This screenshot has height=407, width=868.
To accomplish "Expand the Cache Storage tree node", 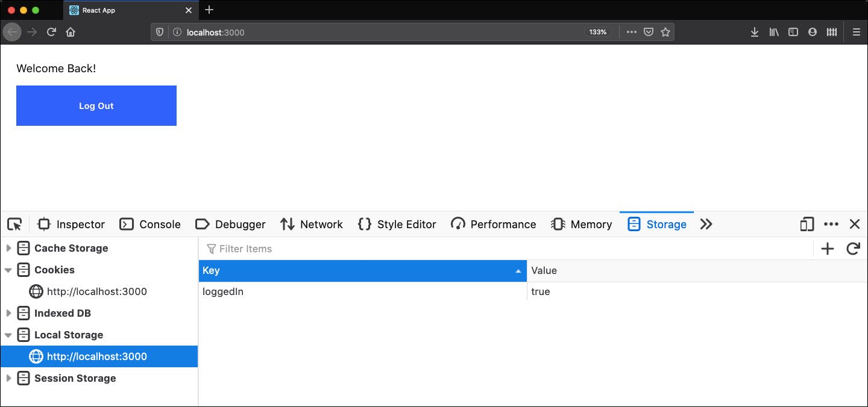I will click(8, 248).
